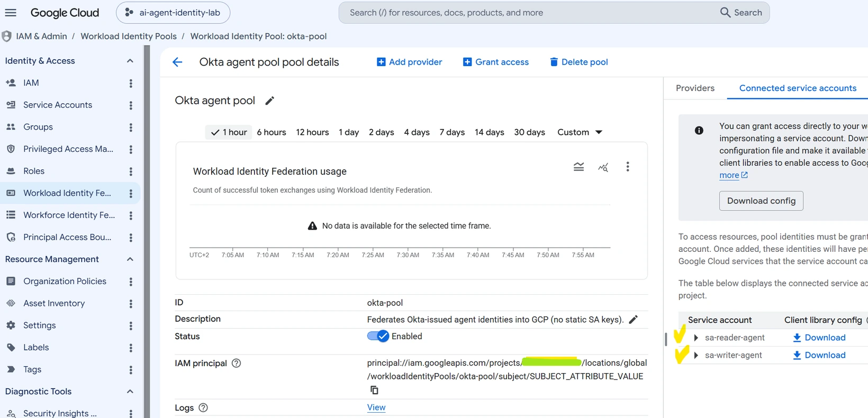Open the three-dot menu next to Labels
Image resolution: width=868 pixels, height=418 pixels.
131,348
